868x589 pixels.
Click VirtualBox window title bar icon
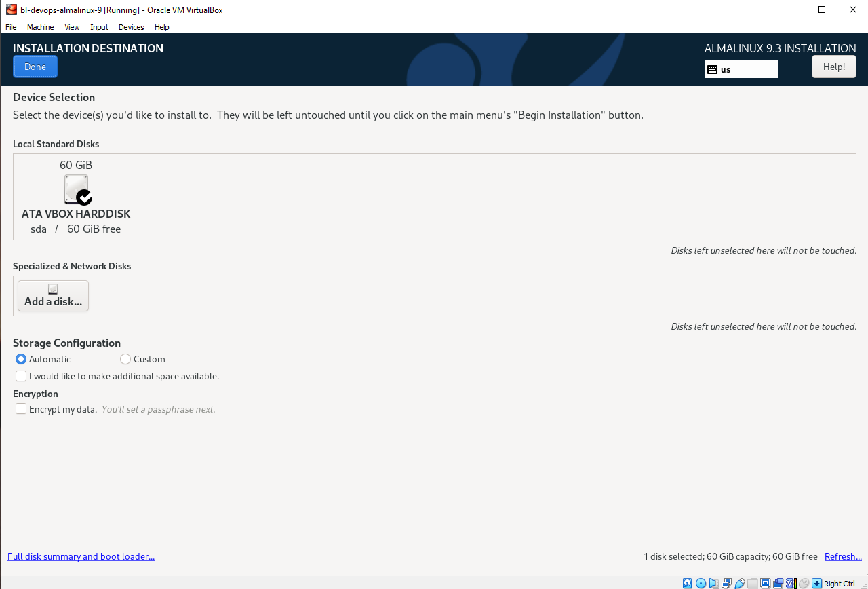coord(11,9)
